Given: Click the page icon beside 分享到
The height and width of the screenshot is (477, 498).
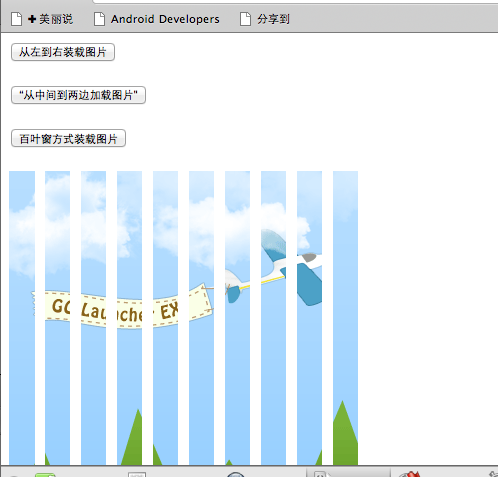Looking at the screenshot, I should click(x=245, y=19).
